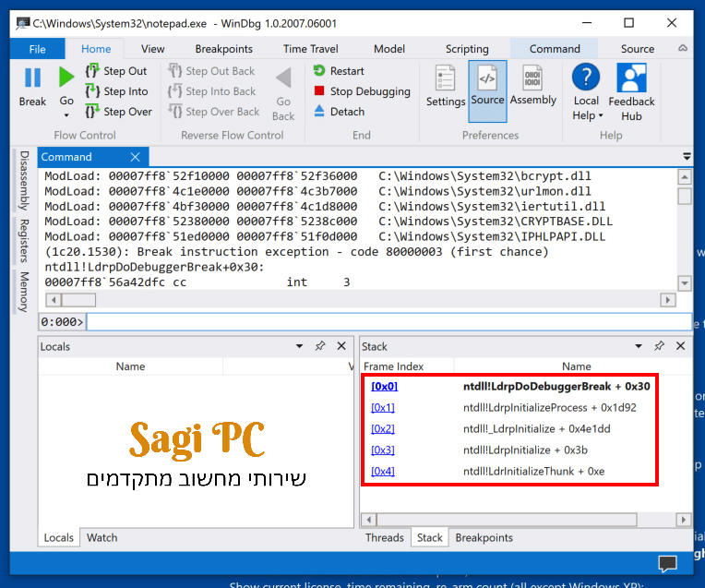Open Settings preferences
The height and width of the screenshot is (588, 705).
[x=446, y=86]
